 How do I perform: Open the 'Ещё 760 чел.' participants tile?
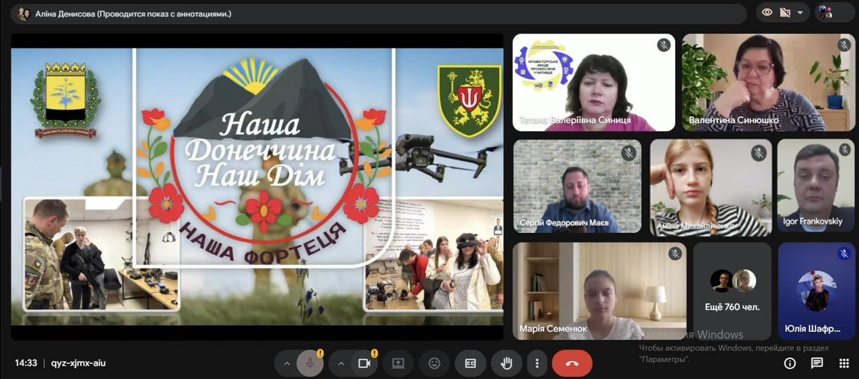coord(732,291)
